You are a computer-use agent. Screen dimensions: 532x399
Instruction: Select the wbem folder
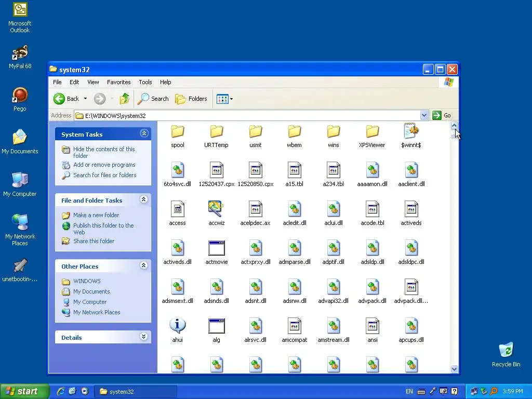(294, 137)
